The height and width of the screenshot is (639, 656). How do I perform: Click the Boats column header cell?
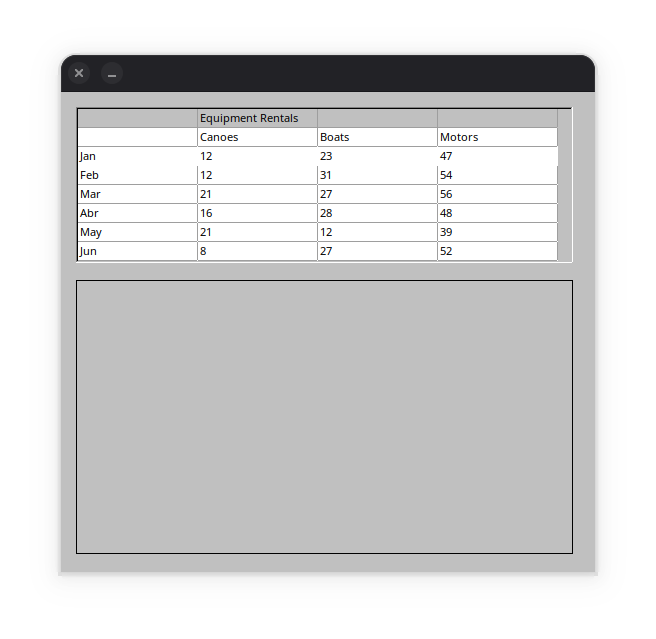(x=377, y=137)
